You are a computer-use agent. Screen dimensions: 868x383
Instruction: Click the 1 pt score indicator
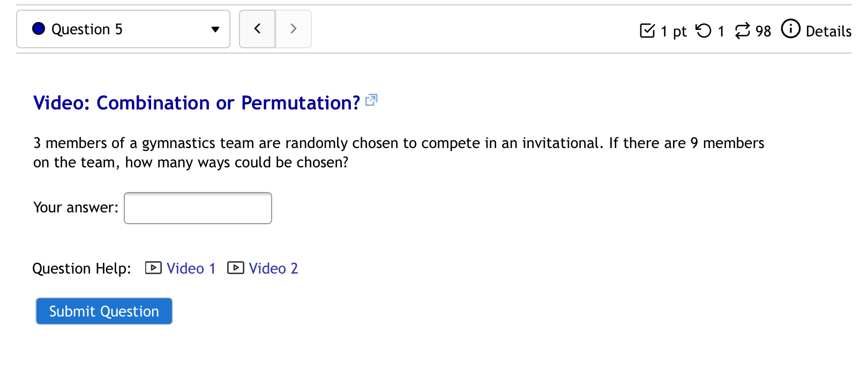(x=674, y=31)
